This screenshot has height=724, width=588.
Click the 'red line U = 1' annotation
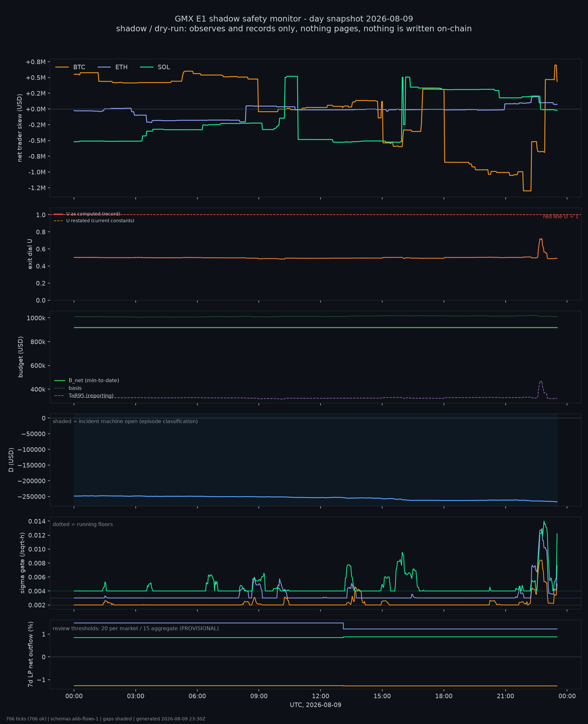click(561, 217)
